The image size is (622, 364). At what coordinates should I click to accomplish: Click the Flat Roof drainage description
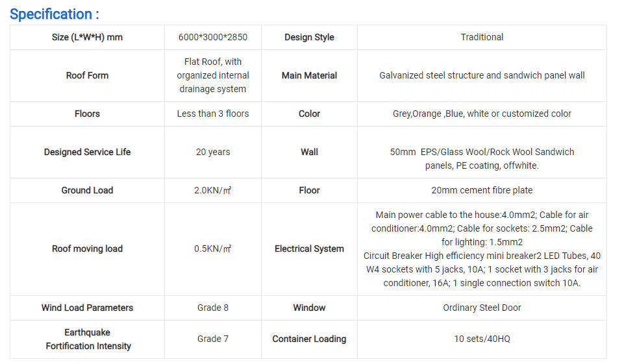click(213, 75)
